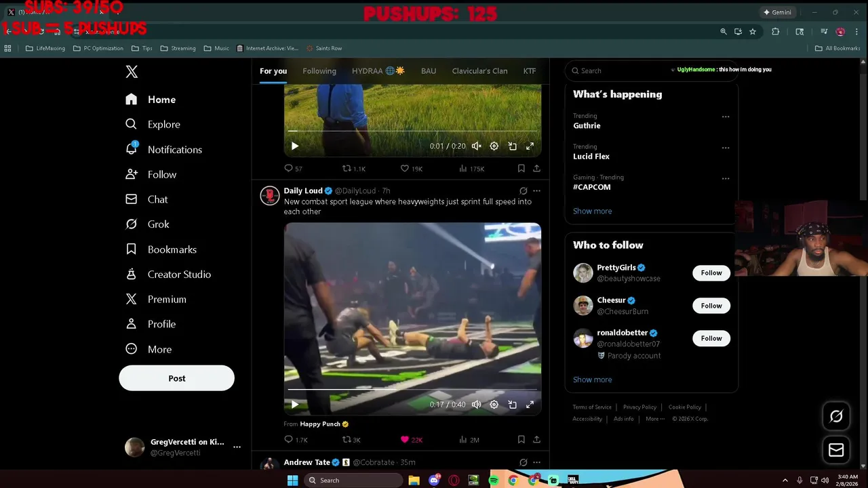This screenshot has width=868, height=488.
Task: Seek the grass field video progress bar
Action: [412, 131]
